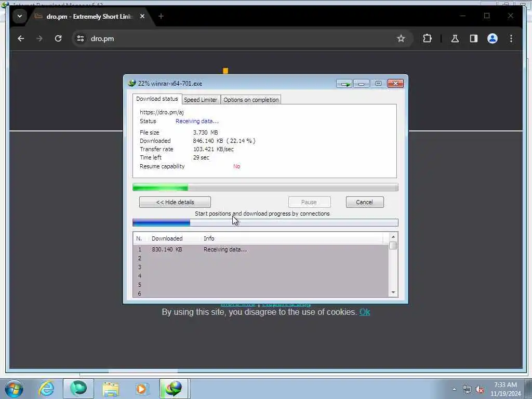Click the connections list scroll-up arrow
The height and width of the screenshot is (399, 532).
[x=393, y=237]
